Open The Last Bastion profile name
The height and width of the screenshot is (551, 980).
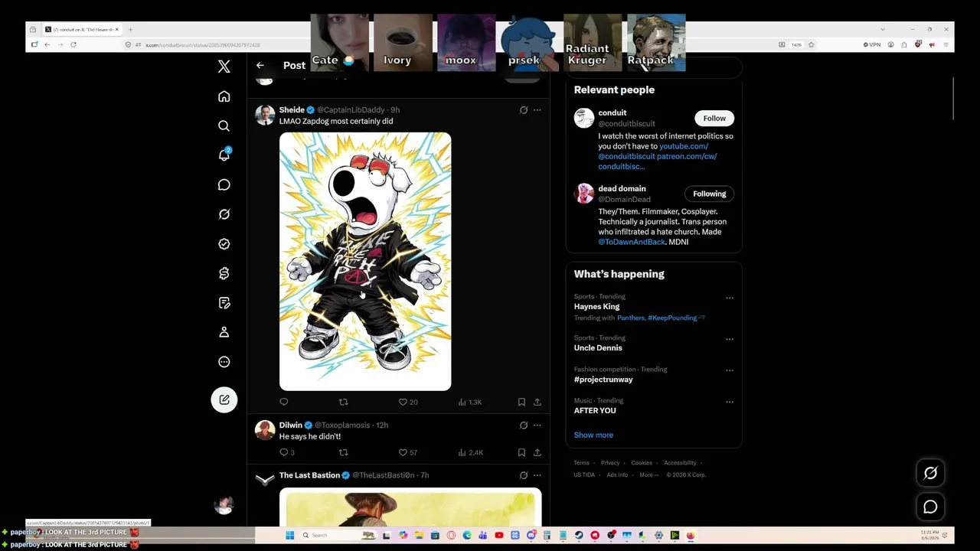(x=309, y=475)
